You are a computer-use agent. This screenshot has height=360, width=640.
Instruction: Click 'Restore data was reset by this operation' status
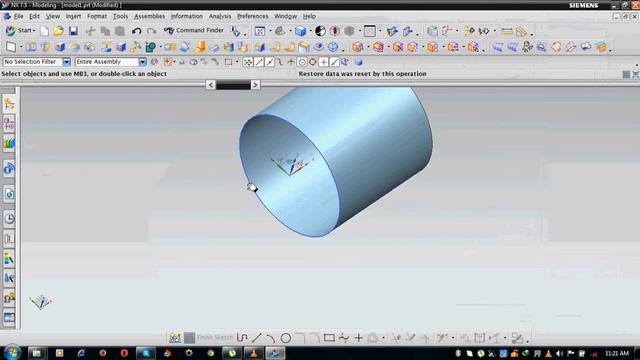coord(362,74)
